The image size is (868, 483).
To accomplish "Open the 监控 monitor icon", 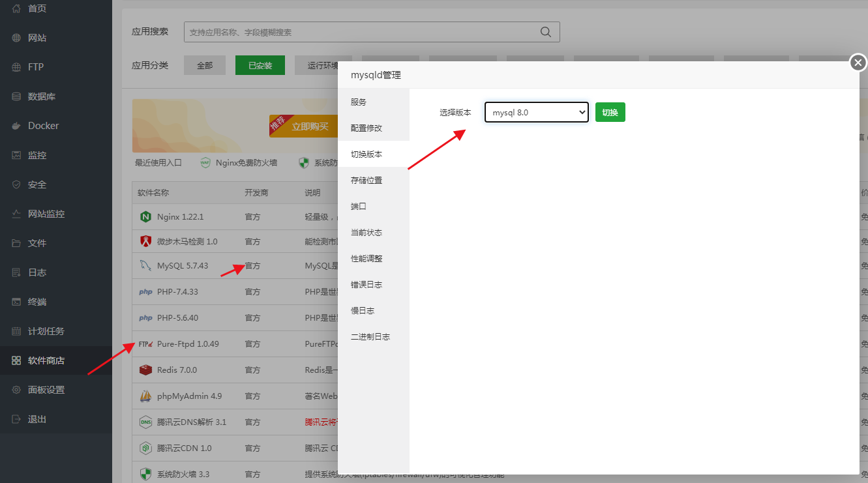I will (16, 155).
